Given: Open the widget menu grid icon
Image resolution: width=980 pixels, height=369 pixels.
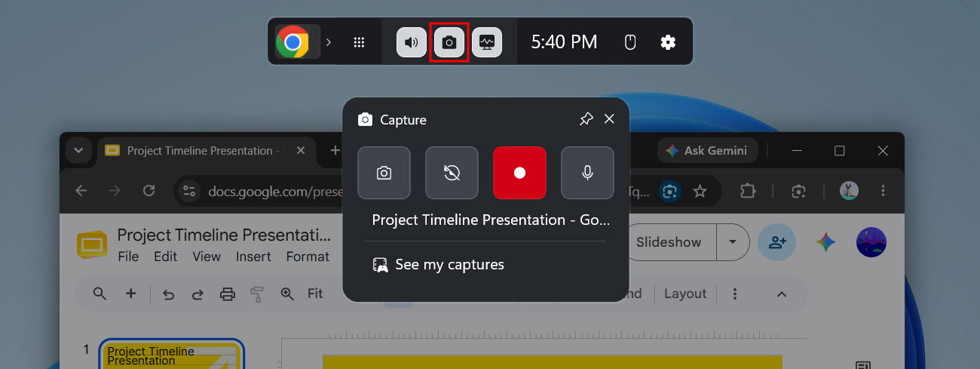Looking at the screenshot, I should (x=359, y=42).
